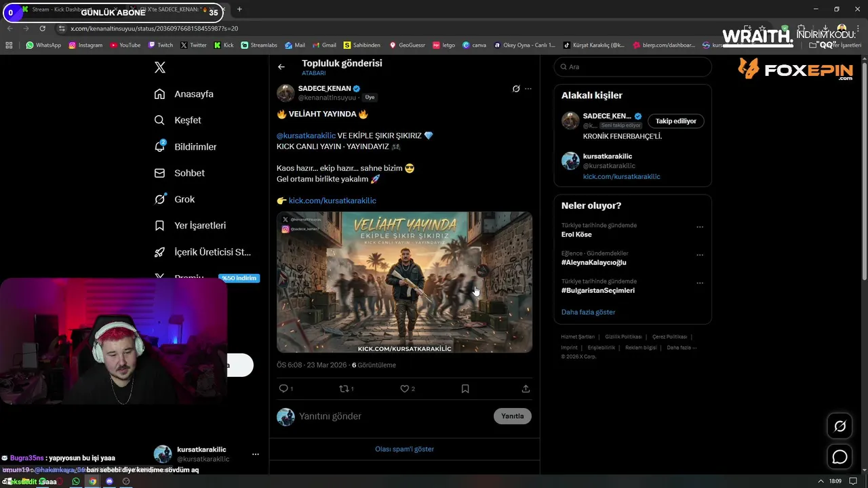868x488 pixels.
Task: Open Yer İşaretleri bookmarks
Action: point(190,225)
